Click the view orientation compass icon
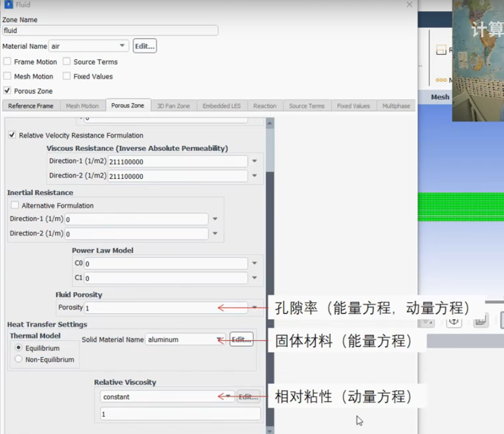504x434 pixels. pyautogui.click(x=454, y=322)
